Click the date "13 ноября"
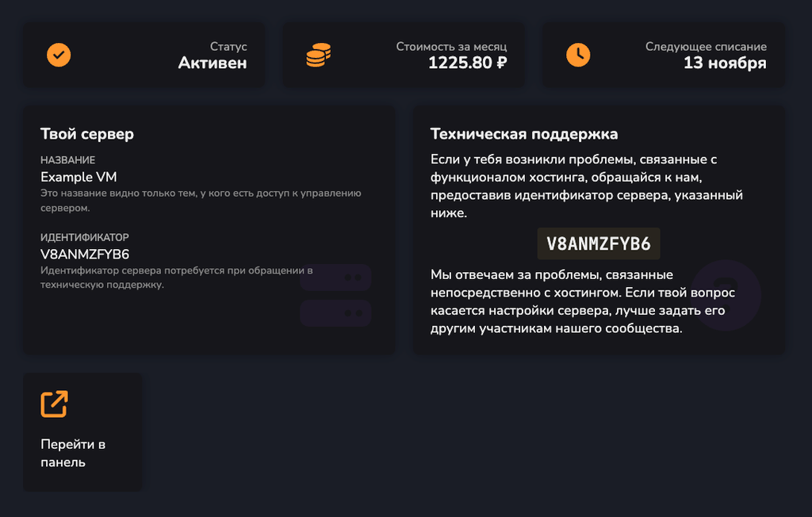The height and width of the screenshot is (517, 812). click(725, 63)
